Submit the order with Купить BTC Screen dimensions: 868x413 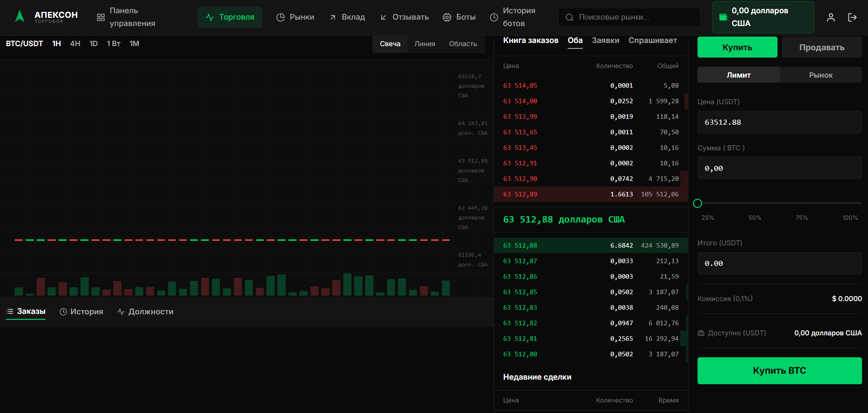pyautogui.click(x=780, y=371)
